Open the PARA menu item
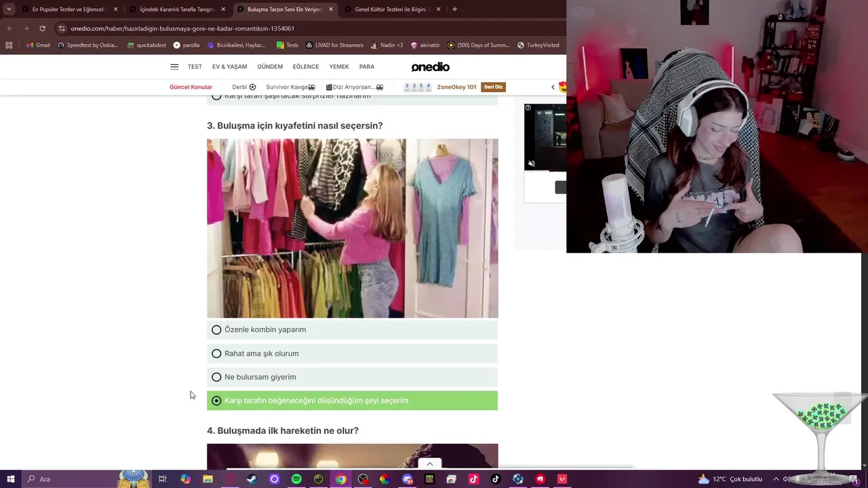Image resolution: width=868 pixels, height=488 pixels. point(367,66)
